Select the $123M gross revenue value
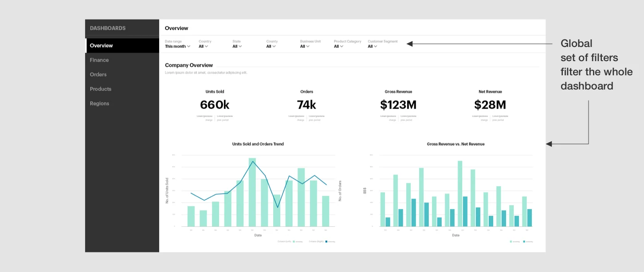Viewport: 644px width, 272px height. (x=398, y=105)
